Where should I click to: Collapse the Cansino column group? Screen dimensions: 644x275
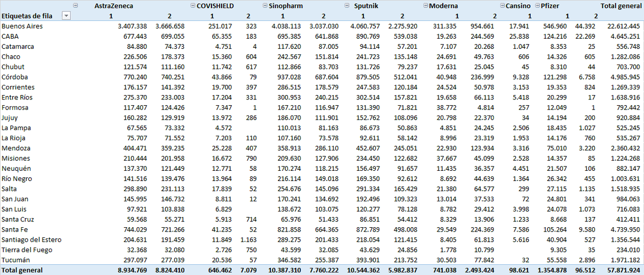(502, 5)
